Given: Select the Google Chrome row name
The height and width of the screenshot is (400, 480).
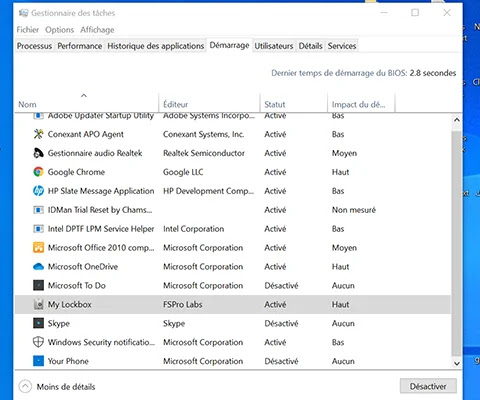Looking at the screenshot, I should point(76,172).
